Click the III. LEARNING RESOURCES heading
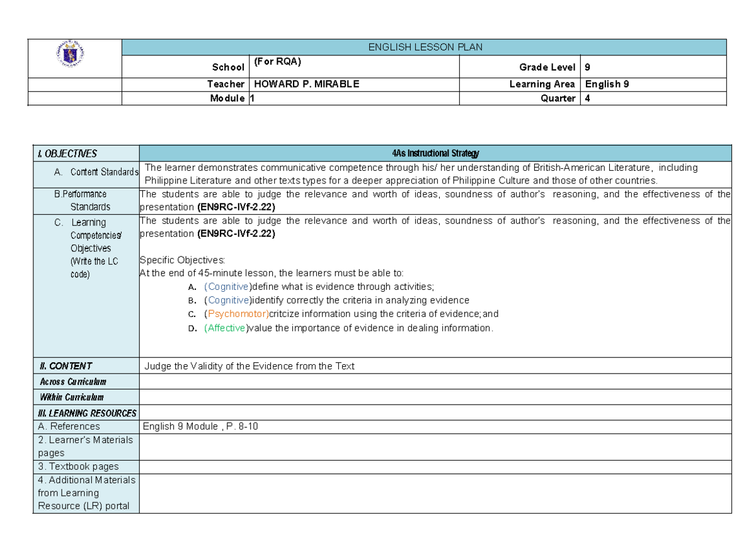The height and width of the screenshot is (535, 756). [x=87, y=413]
